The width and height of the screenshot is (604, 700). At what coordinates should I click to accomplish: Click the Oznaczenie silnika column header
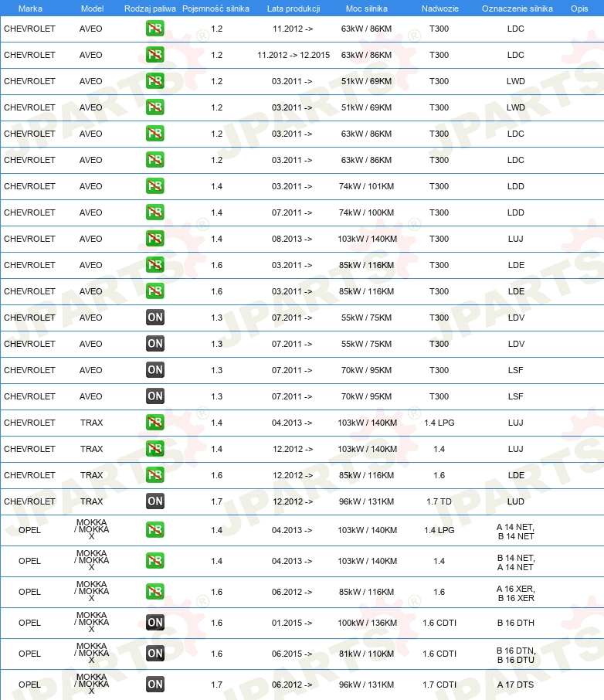coord(517,8)
